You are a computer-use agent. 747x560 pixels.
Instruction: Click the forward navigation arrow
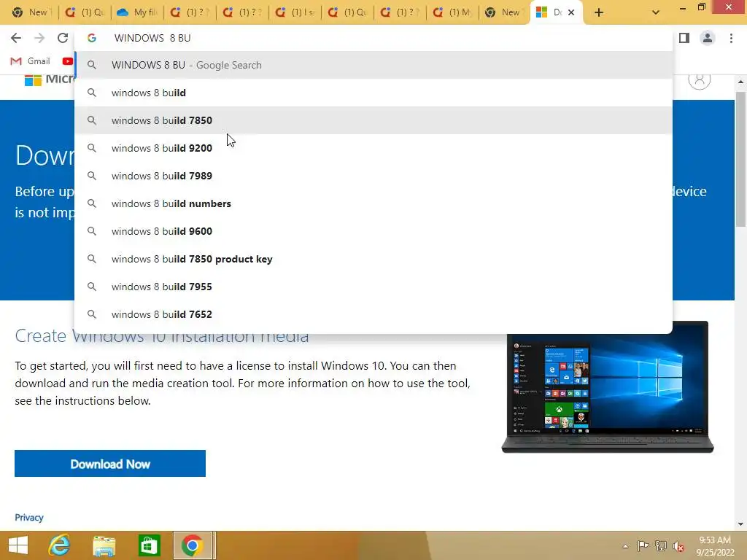[39, 38]
